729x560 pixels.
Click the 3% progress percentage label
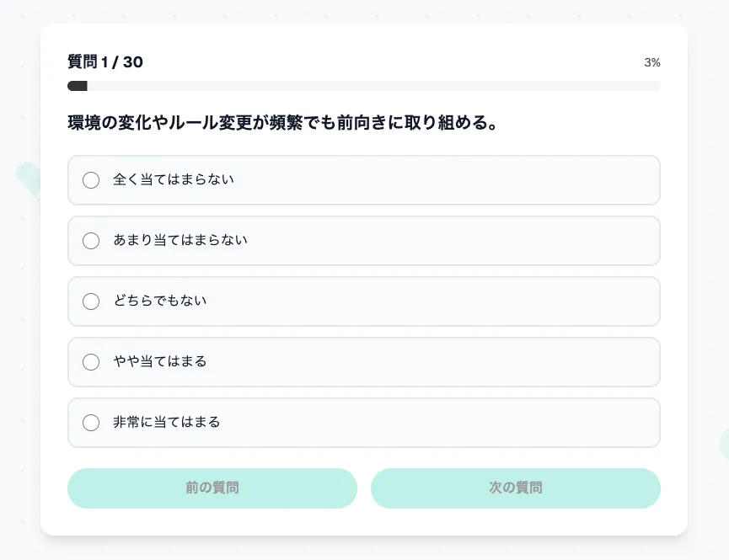point(652,61)
